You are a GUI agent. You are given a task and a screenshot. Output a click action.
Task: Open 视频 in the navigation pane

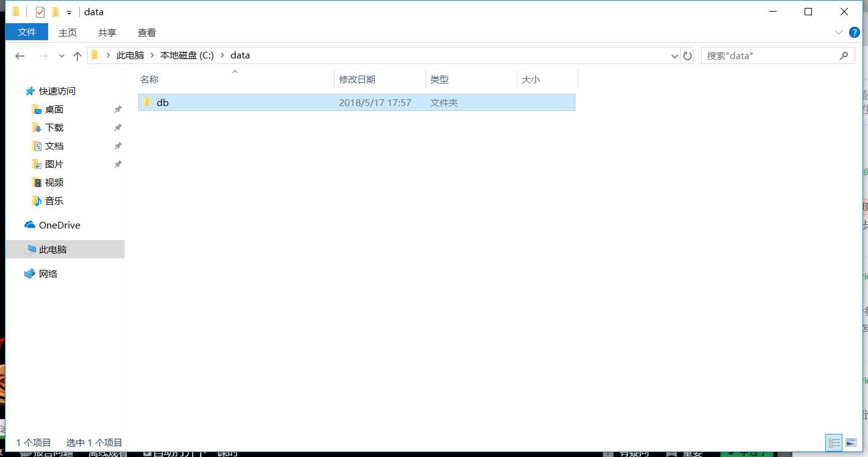(54, 182)
